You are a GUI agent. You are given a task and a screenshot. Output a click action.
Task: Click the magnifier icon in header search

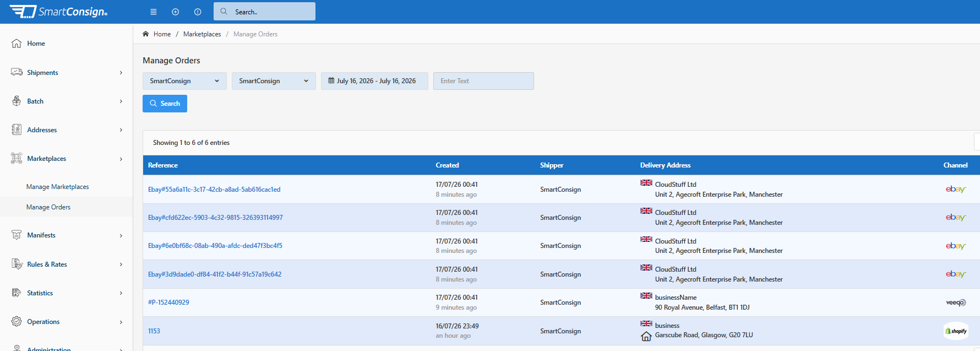(224, 11)
